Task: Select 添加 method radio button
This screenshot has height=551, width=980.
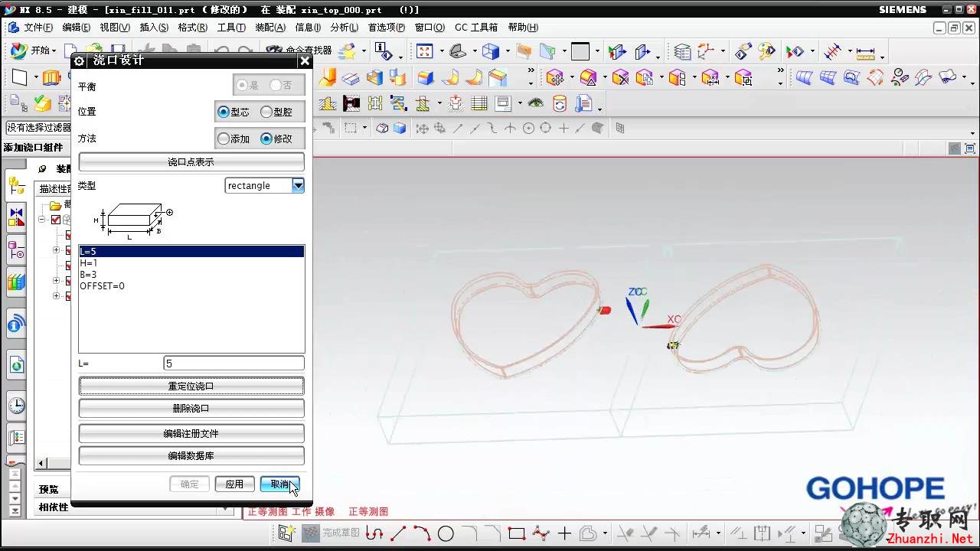Action: [224, 139]
